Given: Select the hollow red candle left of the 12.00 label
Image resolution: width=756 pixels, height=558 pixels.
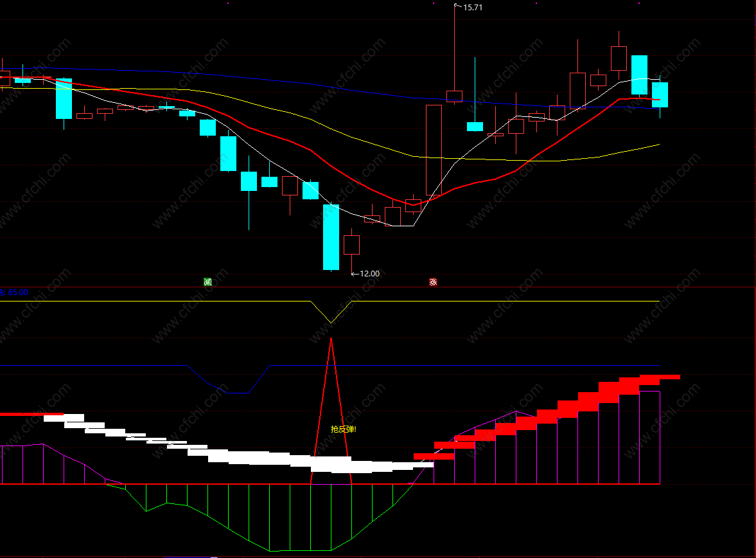Looking at the screenshot, I should (x=351, y=245).
